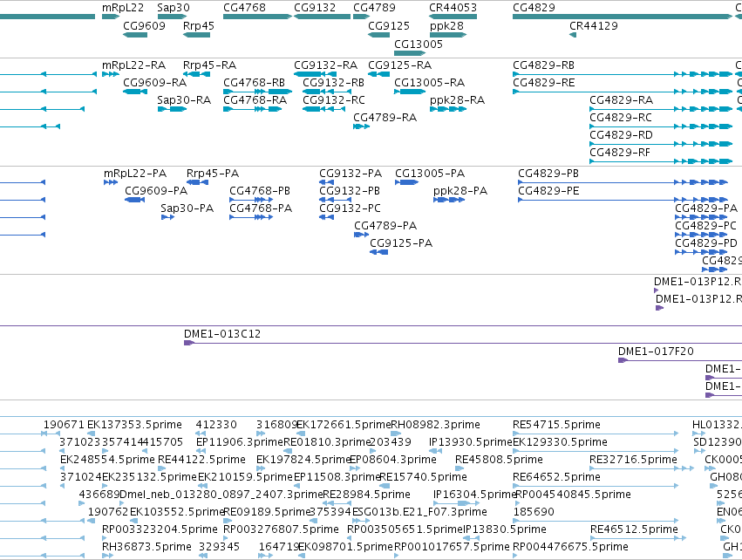The width and height of the screenshot is (742, 560).
Task: Click the CG9132-RA transcript label
Action: [325, 65]
